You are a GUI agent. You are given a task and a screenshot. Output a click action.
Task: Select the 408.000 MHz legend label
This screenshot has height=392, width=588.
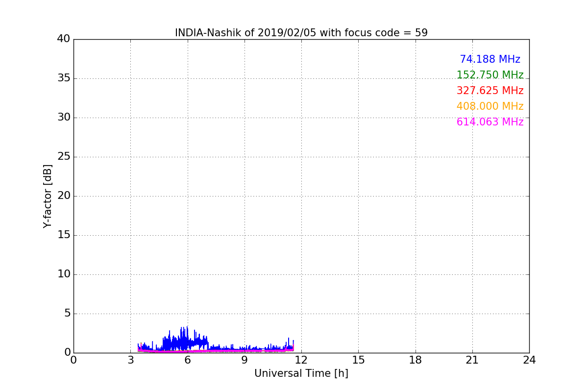pos(490,106)
